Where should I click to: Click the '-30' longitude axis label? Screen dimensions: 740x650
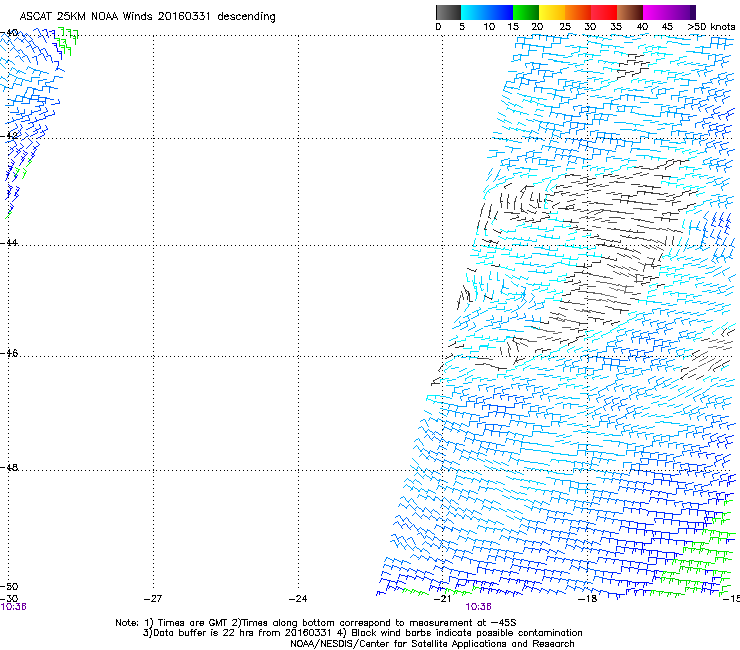coord(9,599)
